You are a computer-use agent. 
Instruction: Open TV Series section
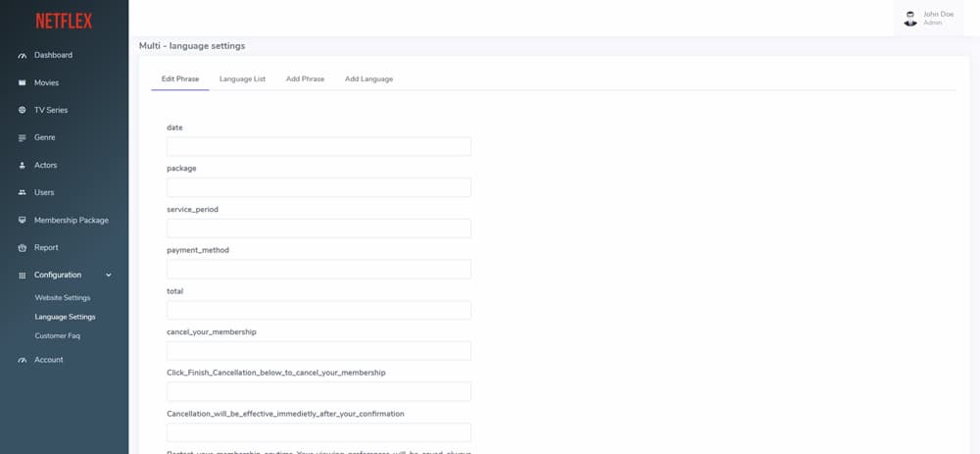tap(51, 110)
